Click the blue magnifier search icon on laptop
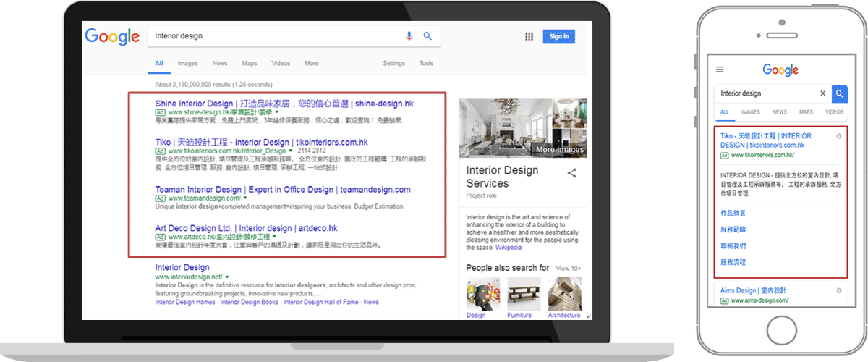Image resolution: width=868 pixels, height=362 pixels. tap(427, 36)
